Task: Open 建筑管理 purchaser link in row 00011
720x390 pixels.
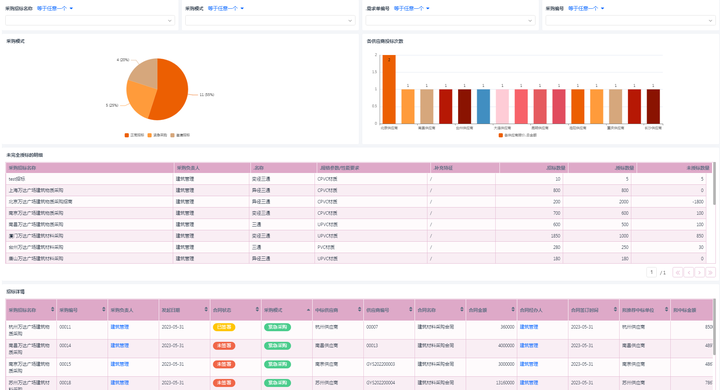Action: coord(119,327)
